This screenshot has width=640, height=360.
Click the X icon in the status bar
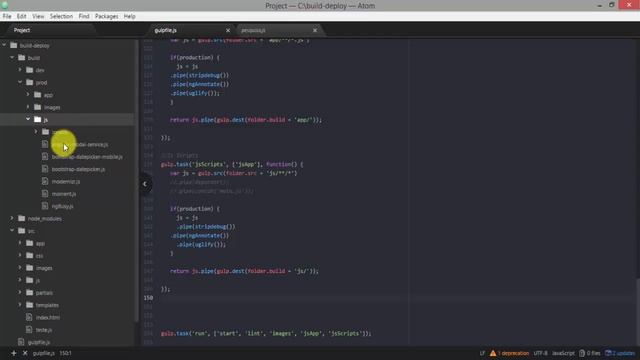pyautogui.click(x=25, y=353)
